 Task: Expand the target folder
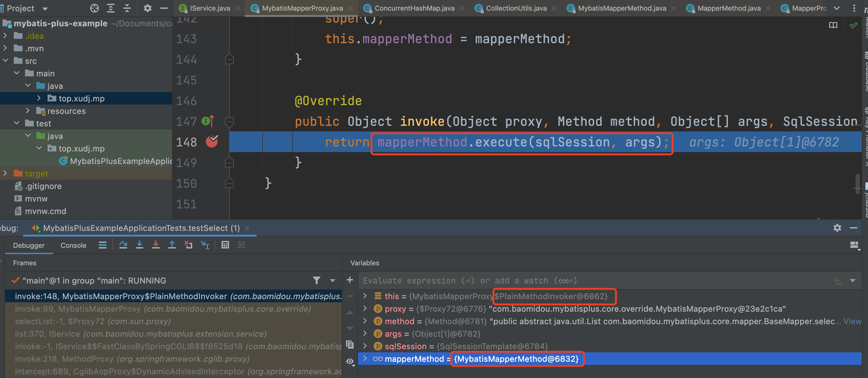tap(5, 173)
